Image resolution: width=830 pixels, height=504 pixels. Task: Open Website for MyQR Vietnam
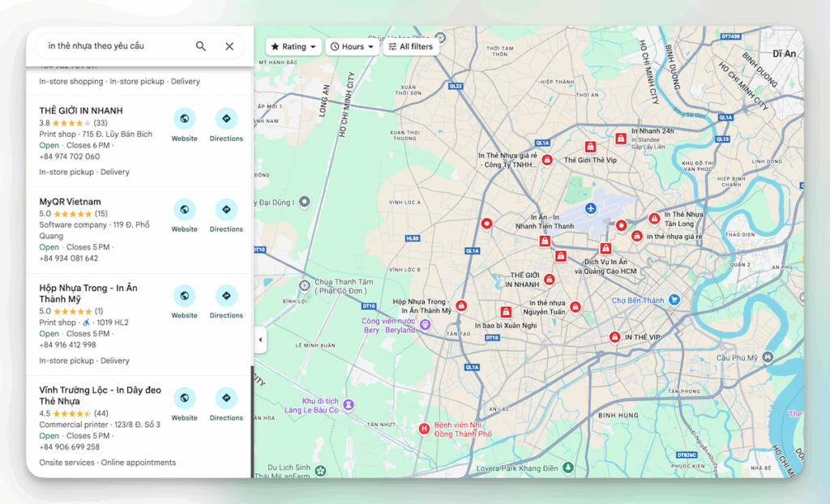click(184, 216)
